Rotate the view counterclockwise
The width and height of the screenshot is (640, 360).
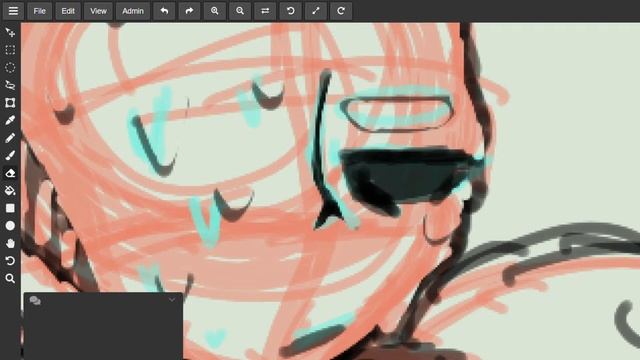point(291,11)
